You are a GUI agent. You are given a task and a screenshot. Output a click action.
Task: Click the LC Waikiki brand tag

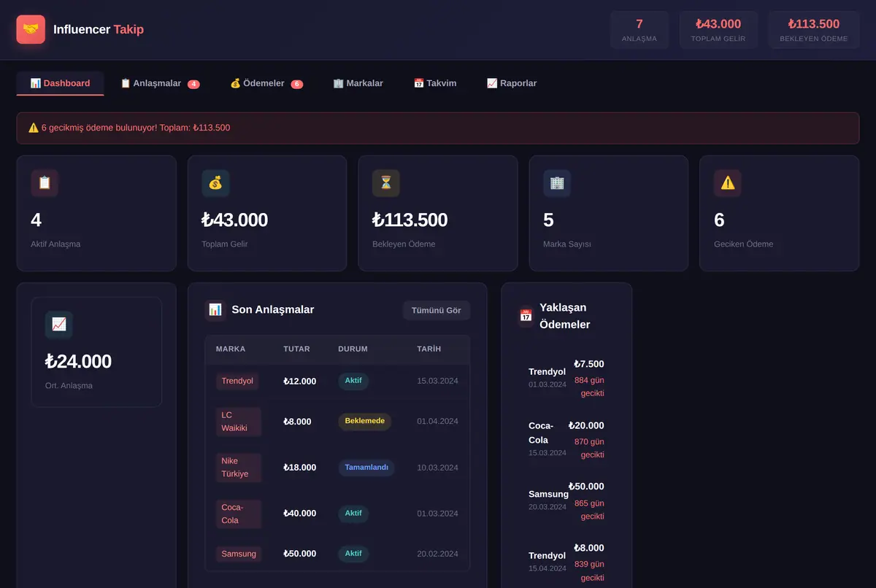[239, 422]
